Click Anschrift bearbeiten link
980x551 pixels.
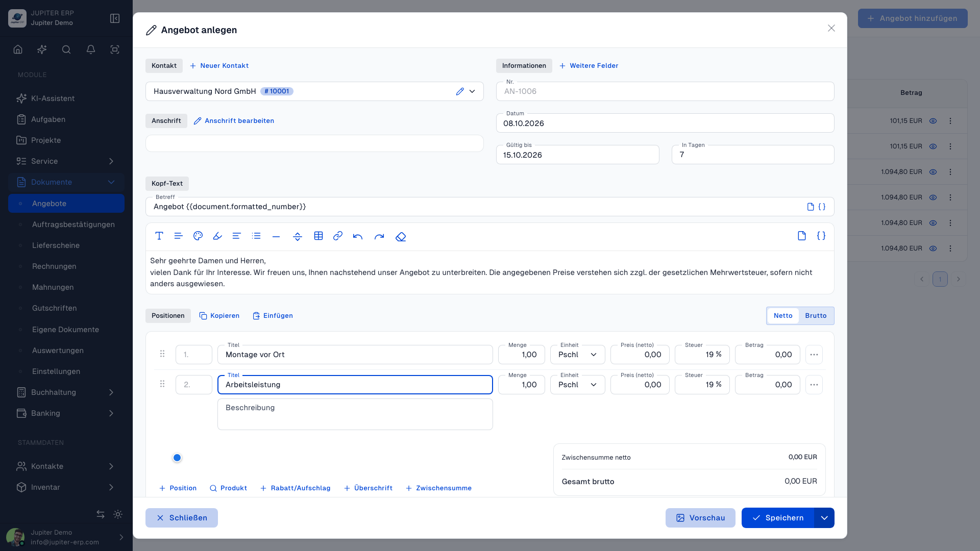pos(234,121)
